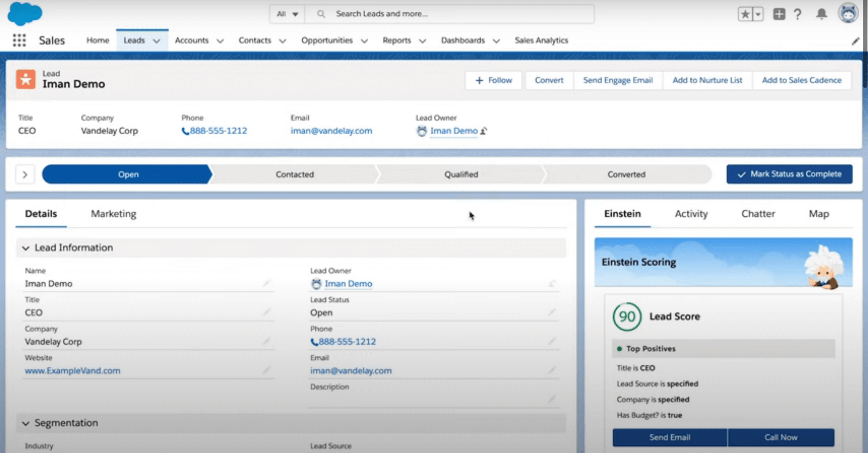868x453 pixels.
Task: Expand the path guidance chevron button
Action: (25, 174)
